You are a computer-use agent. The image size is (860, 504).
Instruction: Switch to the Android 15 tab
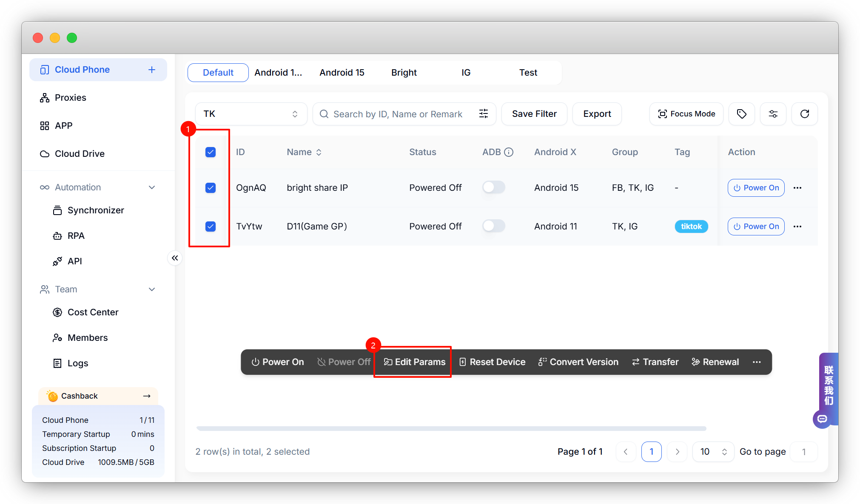point(342,73)
